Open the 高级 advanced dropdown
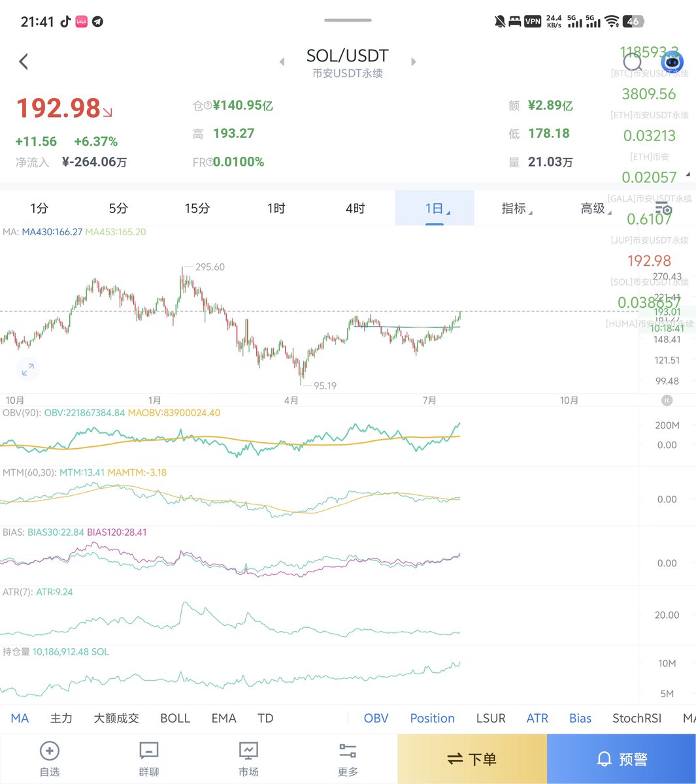Viewport: 696px width, 784px height. 595,208
